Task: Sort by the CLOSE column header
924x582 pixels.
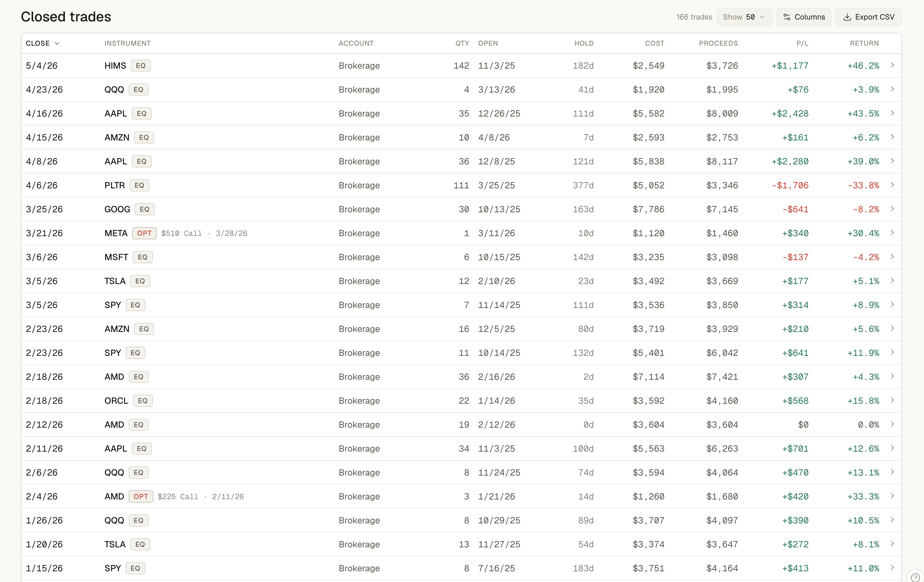Action: 43,43
